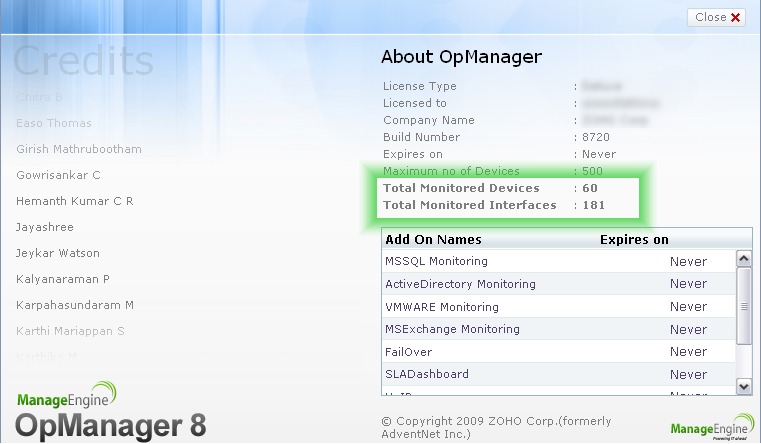
Task: Click the add-ons list scrollbar thumb
Action: pos(744,306)
